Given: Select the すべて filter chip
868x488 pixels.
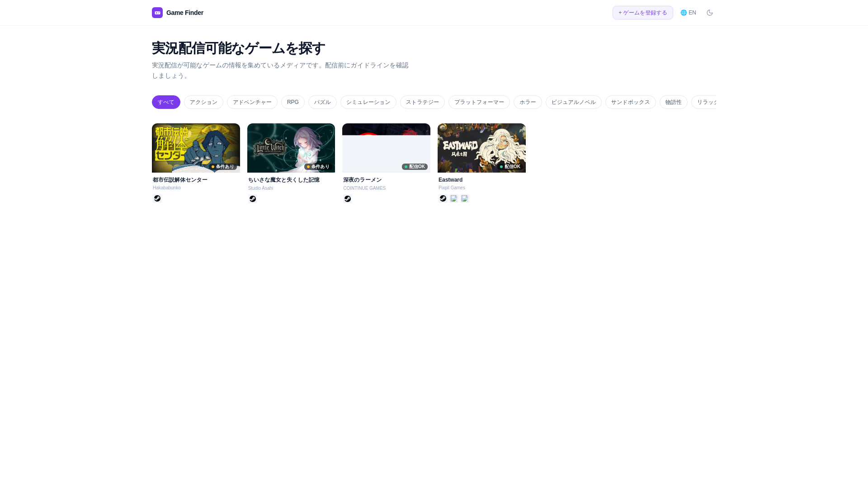Looking at the screenshot, I should (x=166, y=102).
